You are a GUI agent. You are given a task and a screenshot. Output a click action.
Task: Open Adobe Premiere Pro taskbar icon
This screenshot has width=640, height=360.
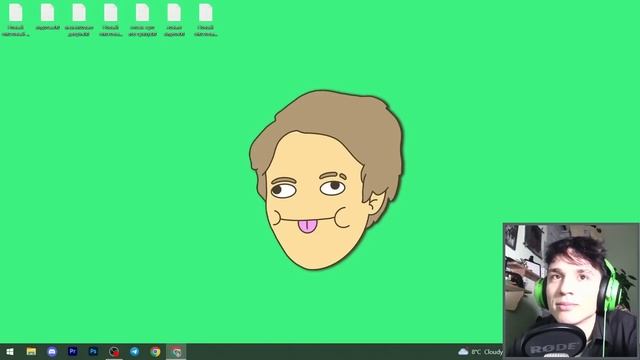[73, 351]
